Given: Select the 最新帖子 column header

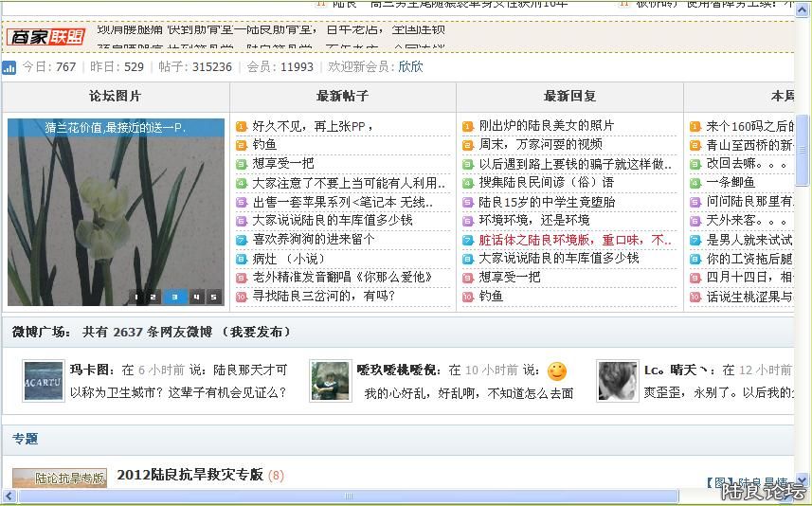Looking at the screenshot, I should click(342, 97).
